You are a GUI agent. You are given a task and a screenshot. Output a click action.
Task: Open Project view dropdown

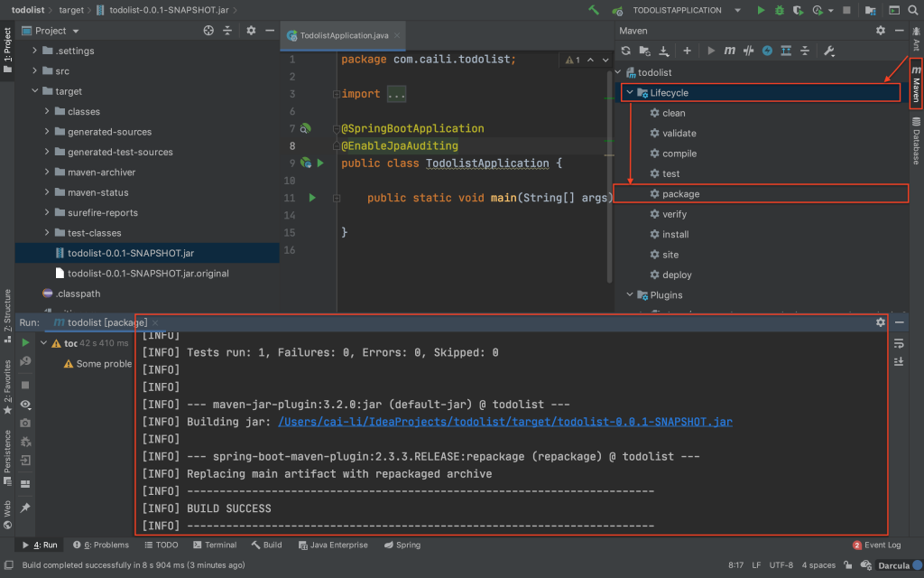[76, 31]
